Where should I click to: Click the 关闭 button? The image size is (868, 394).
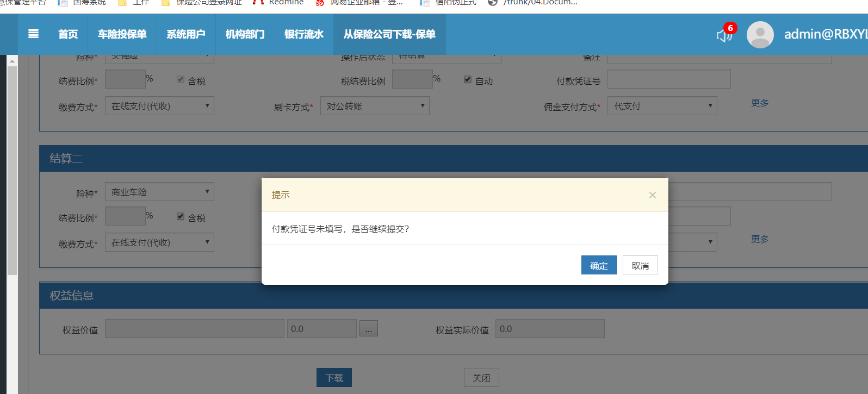[481, 378]
